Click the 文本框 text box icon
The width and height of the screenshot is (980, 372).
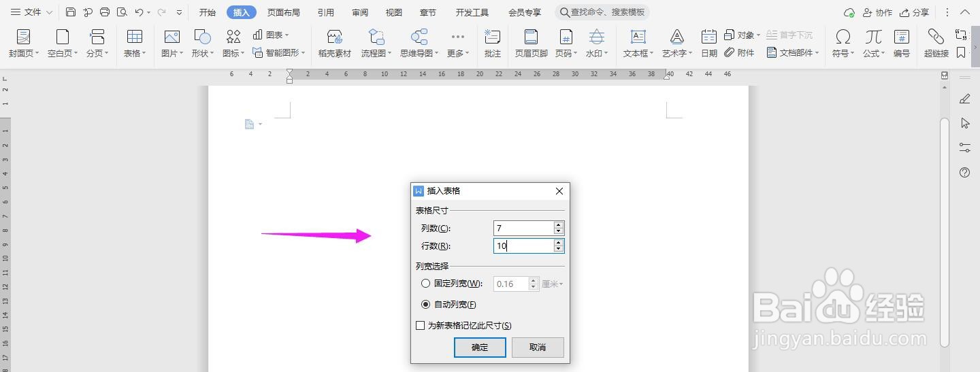(638, 37)
